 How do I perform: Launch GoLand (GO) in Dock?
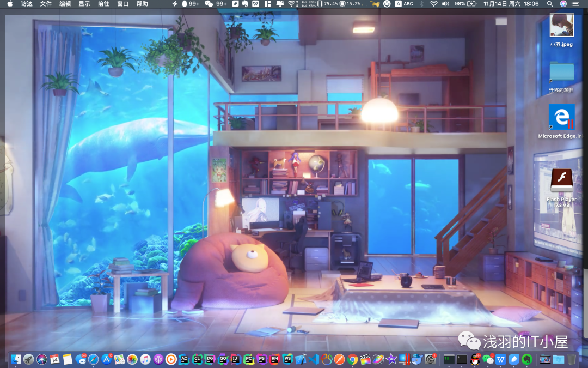[223, 359]
